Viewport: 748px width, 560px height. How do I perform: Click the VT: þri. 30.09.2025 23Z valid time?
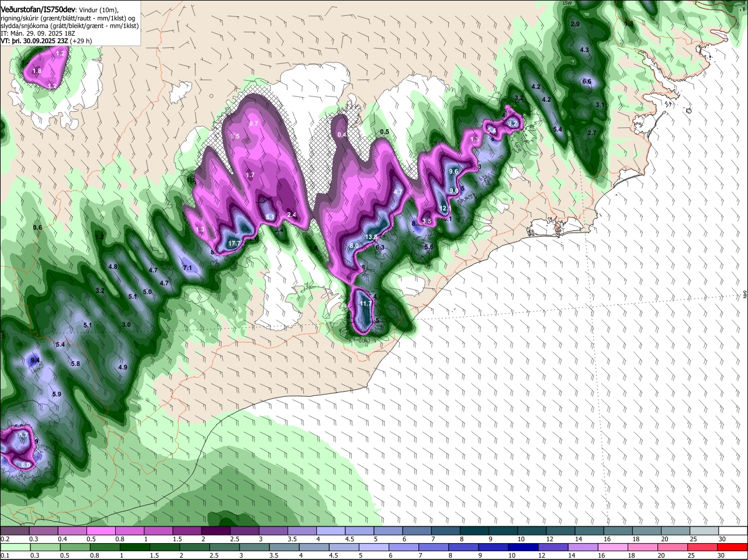(34, 41)
